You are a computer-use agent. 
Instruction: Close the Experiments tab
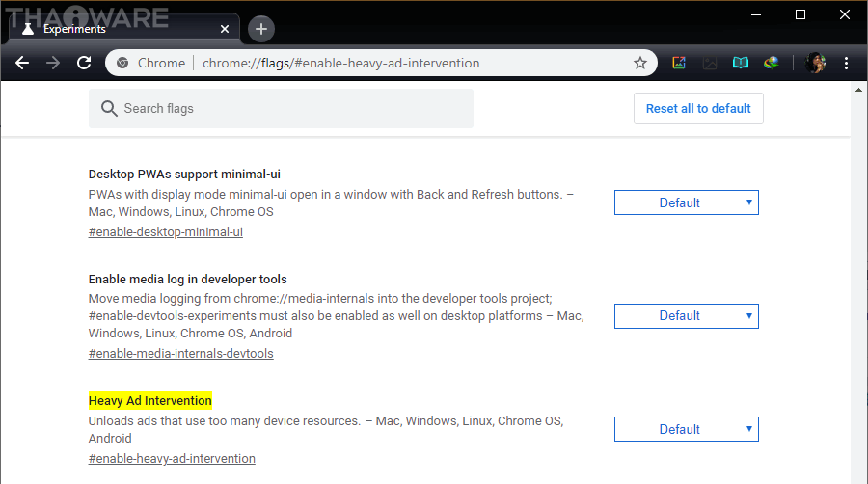[226, 29]
